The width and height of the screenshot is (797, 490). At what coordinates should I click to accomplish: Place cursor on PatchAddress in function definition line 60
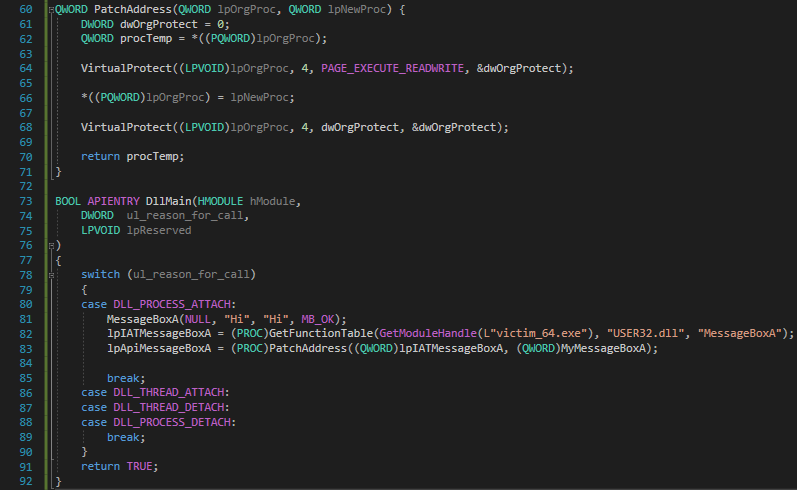click(133, 10)
